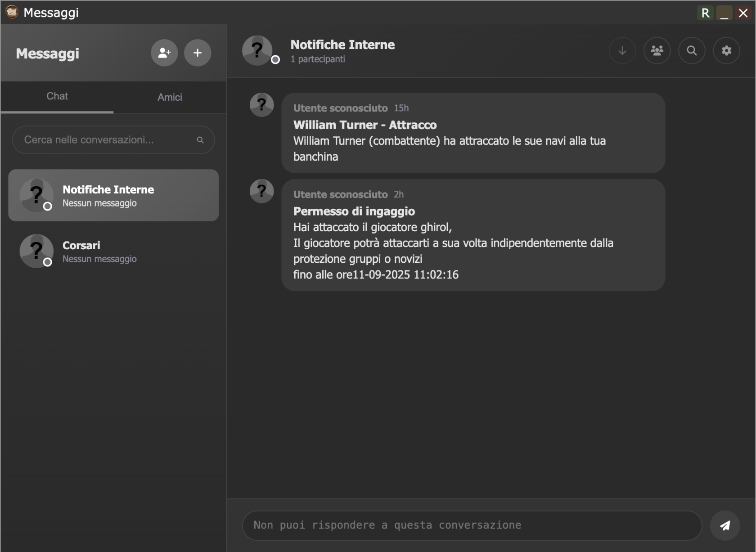Click the disabled reply message field
The image size is (756, 552).
click(x=472, y=525)
